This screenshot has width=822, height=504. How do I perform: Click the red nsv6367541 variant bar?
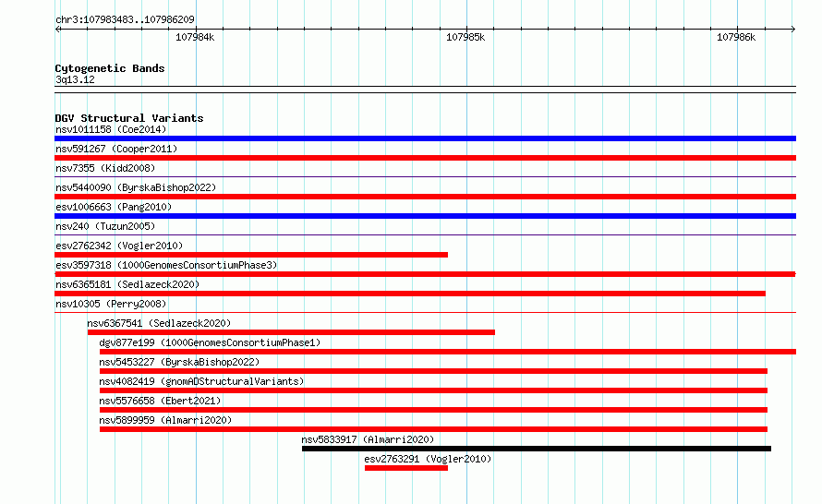pos(291,332)
